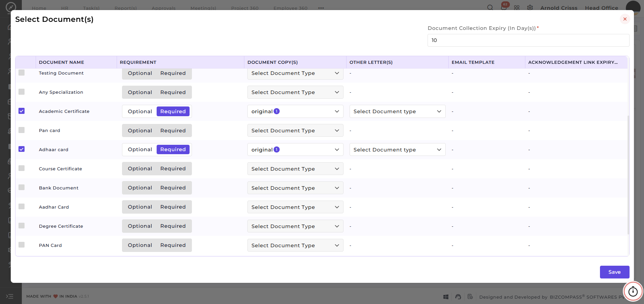Close the Select Document(s) dialog
The width and height of the screenshot is (644, 304).
pyautogui.click(x=625, y=19)
